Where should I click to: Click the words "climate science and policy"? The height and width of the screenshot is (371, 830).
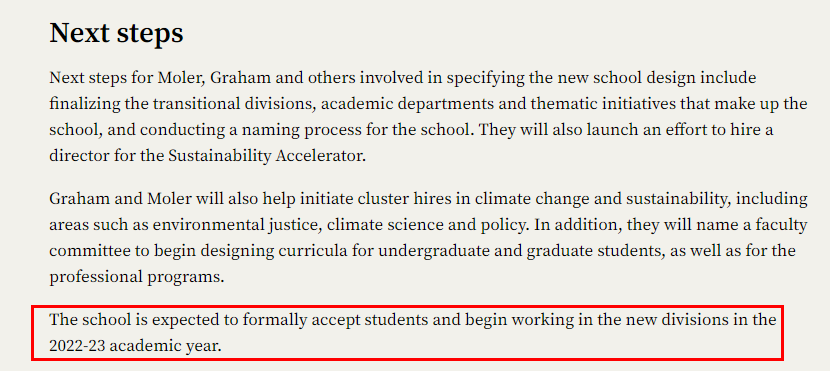coord(427,225)
